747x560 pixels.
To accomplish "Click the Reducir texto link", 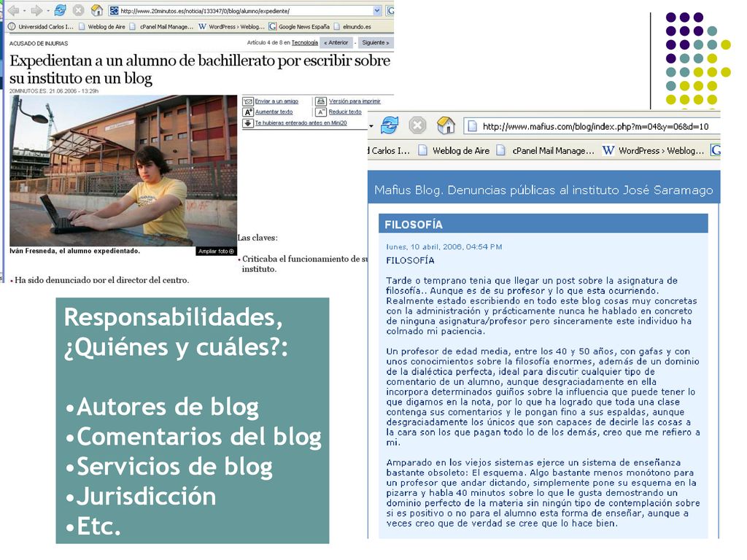I will [345, 112].
